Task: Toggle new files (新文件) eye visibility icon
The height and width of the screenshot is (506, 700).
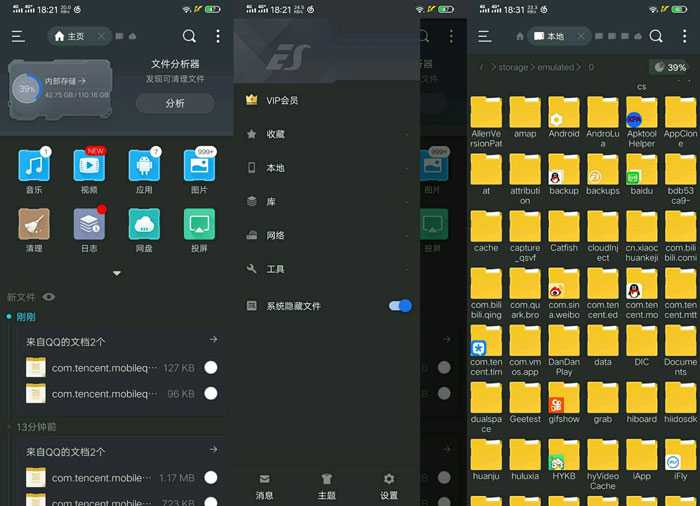Action: [49, 297]
